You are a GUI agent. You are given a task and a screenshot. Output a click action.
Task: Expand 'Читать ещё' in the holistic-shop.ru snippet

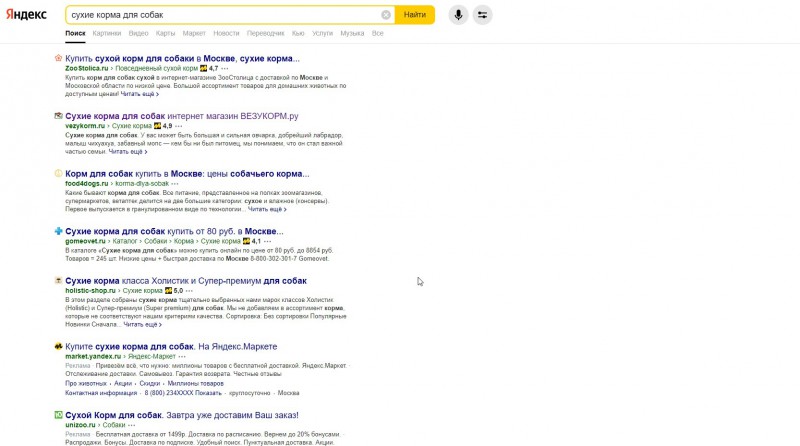tap(142, 325)
